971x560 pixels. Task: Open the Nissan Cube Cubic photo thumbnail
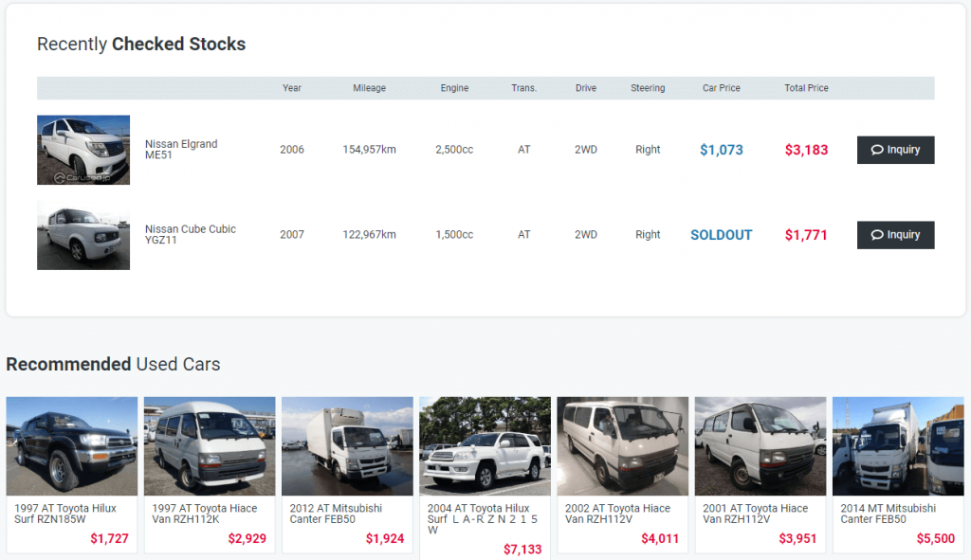83,235
